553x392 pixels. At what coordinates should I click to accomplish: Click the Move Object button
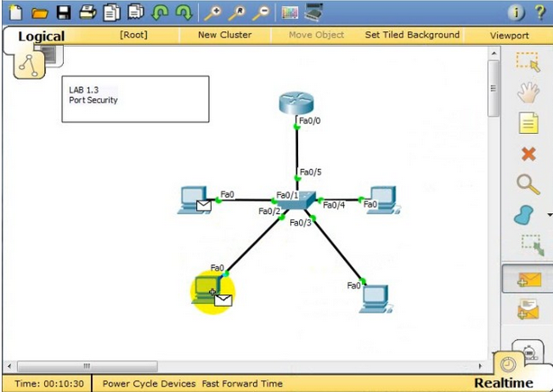(x=316, y=35)
